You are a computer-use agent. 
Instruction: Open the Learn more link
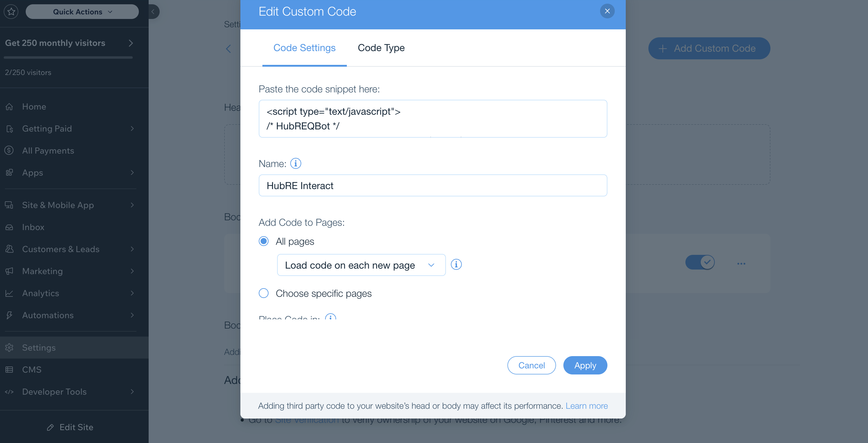[587, 406]
